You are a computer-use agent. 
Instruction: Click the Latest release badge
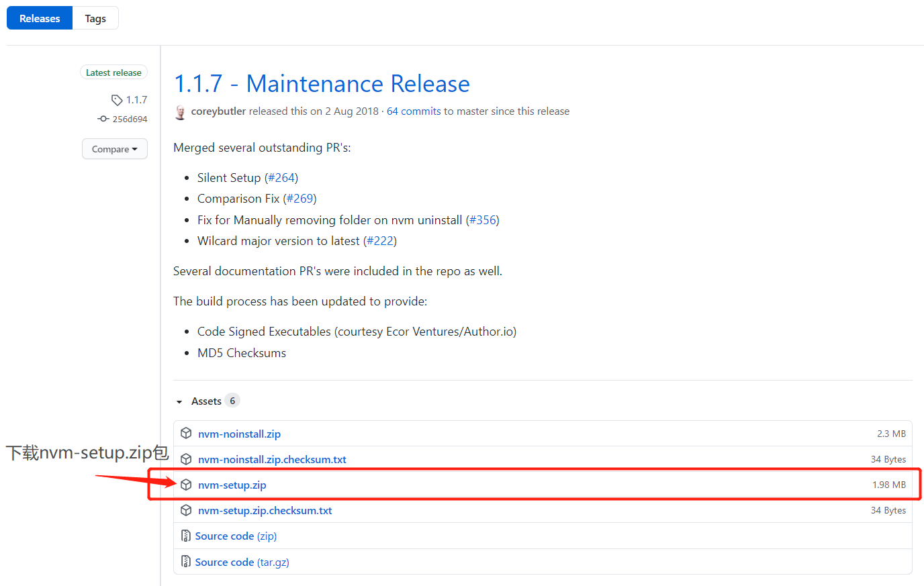[x=113, y=72]
